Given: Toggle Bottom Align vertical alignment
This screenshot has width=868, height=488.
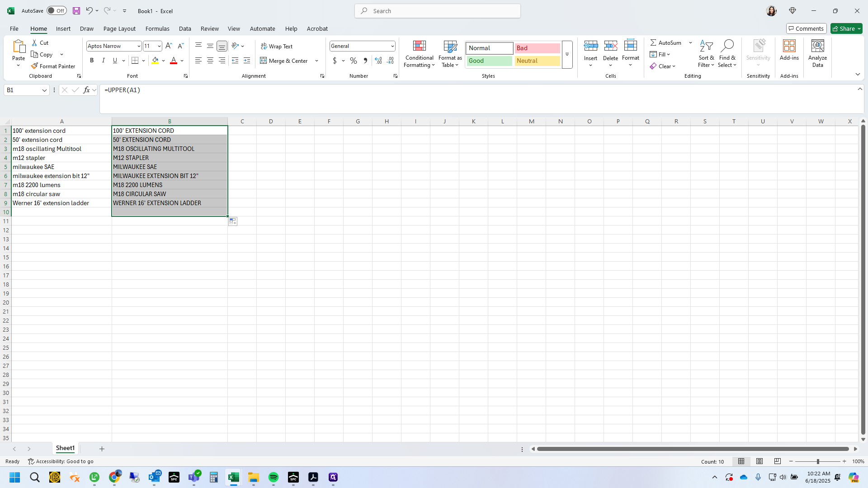Looking at the screenshot, I should pos(222,46).
